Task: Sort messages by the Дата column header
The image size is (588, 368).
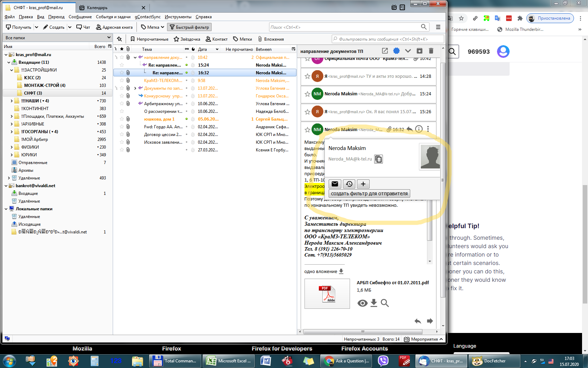Action: point(208,49)
